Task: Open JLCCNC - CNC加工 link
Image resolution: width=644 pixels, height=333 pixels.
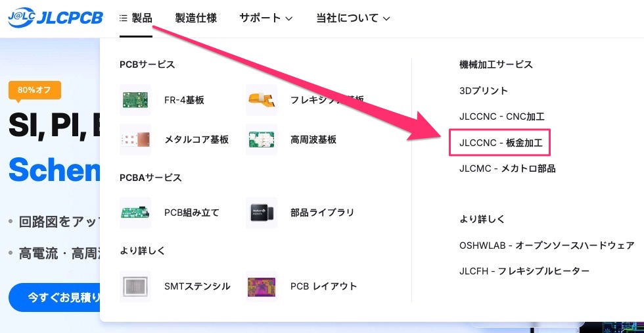Action: [502, 116]
